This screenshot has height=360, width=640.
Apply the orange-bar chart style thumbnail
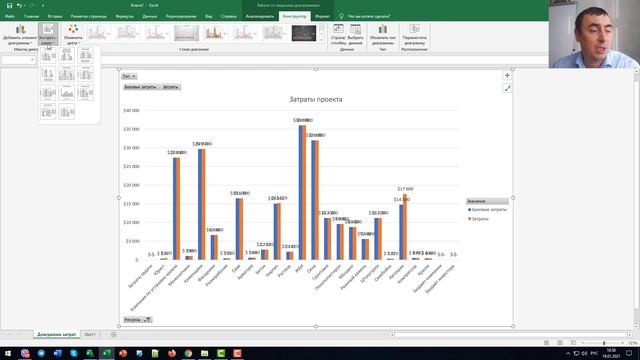(215, 33)
